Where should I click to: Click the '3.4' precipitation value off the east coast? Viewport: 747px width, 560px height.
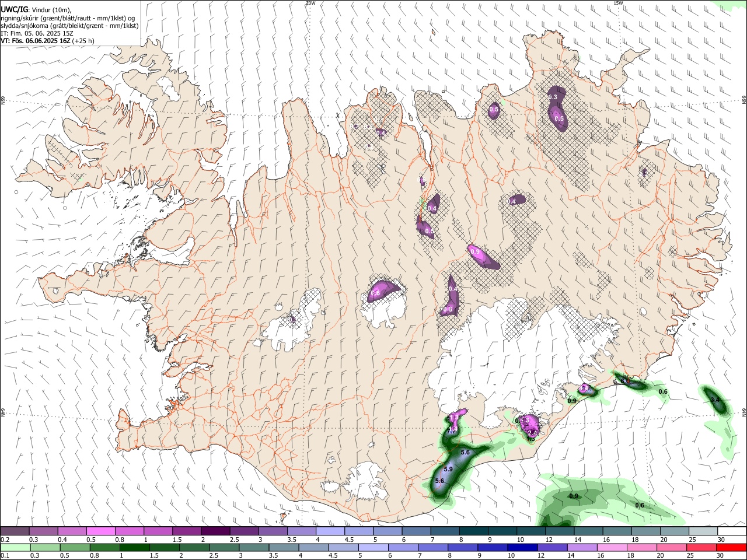pos(715,400)
